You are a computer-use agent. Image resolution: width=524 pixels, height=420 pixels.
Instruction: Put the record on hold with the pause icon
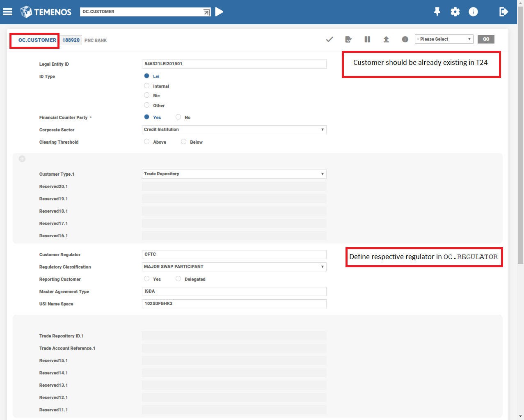367,39
